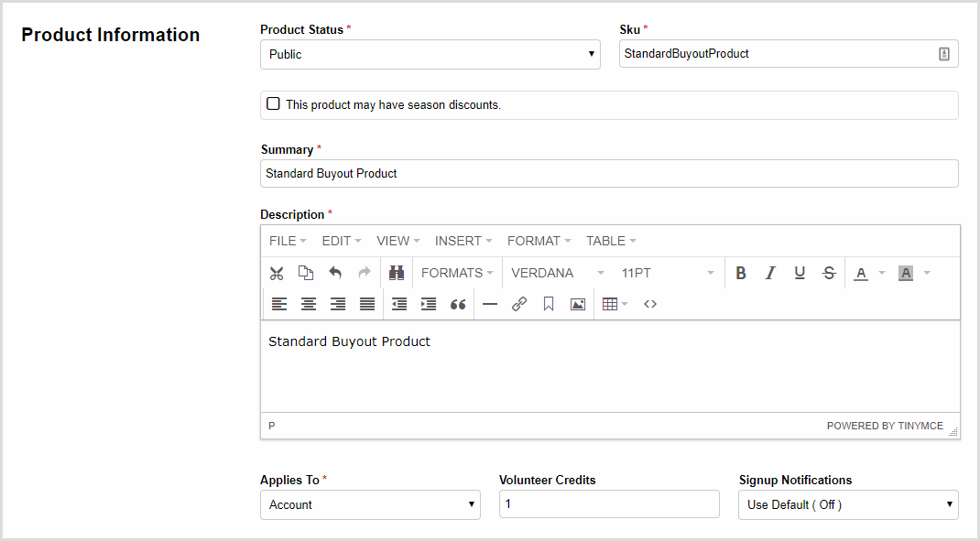
Task: Insert an image into the description
Action: coord(577,304)
